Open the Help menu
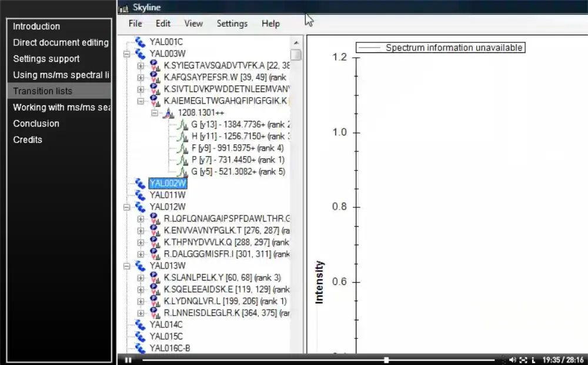The height and width of the screenshot is (365, 588). pos(270,24)
